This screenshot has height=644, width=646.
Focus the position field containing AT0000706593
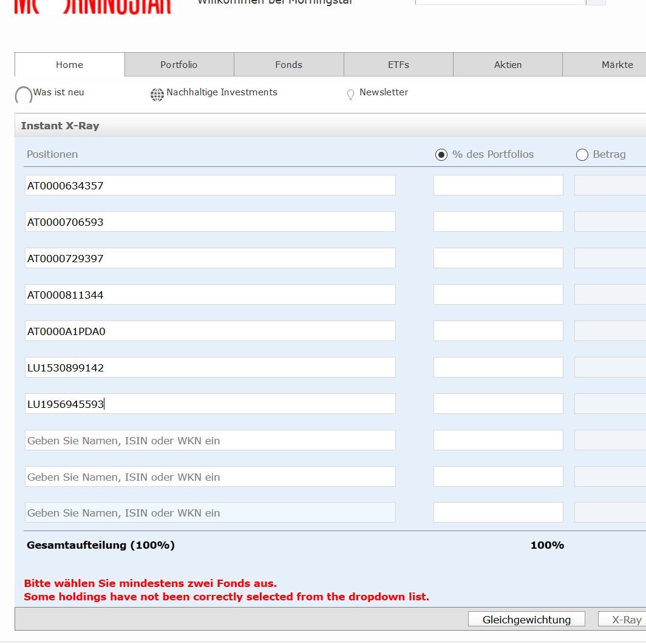click(210, 222)
